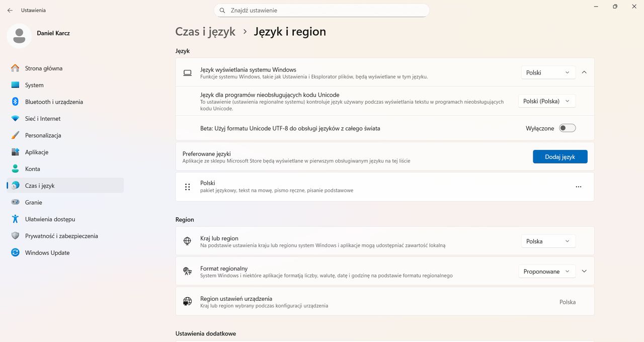
Task: Select the Granie sidebar icon
Action: tap(15, 202)
